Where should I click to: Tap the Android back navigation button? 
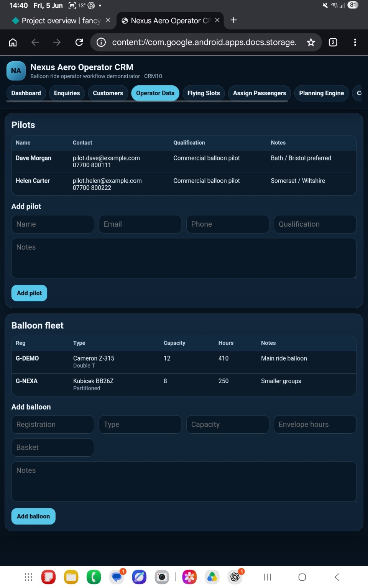pos(337,577)
